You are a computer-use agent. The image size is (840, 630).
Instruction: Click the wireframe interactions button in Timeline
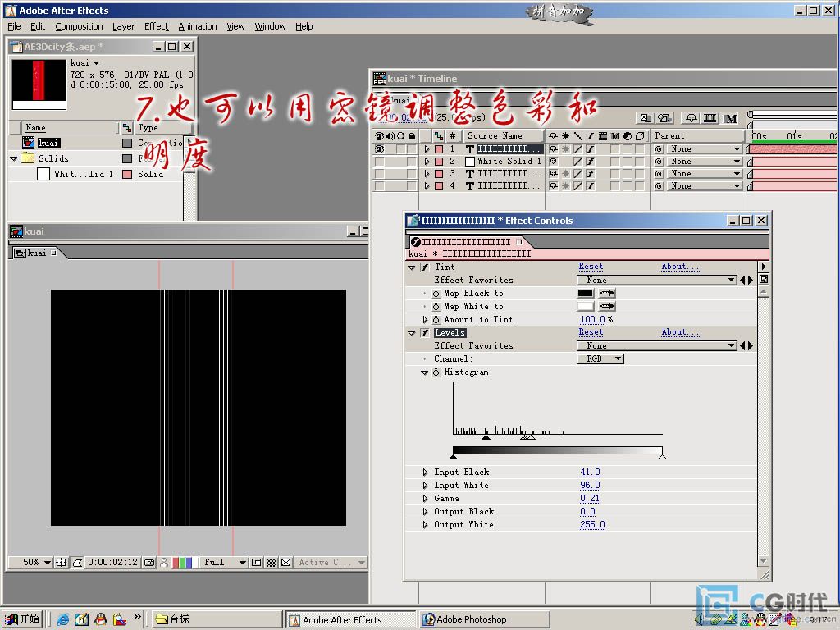coord(646,118)
